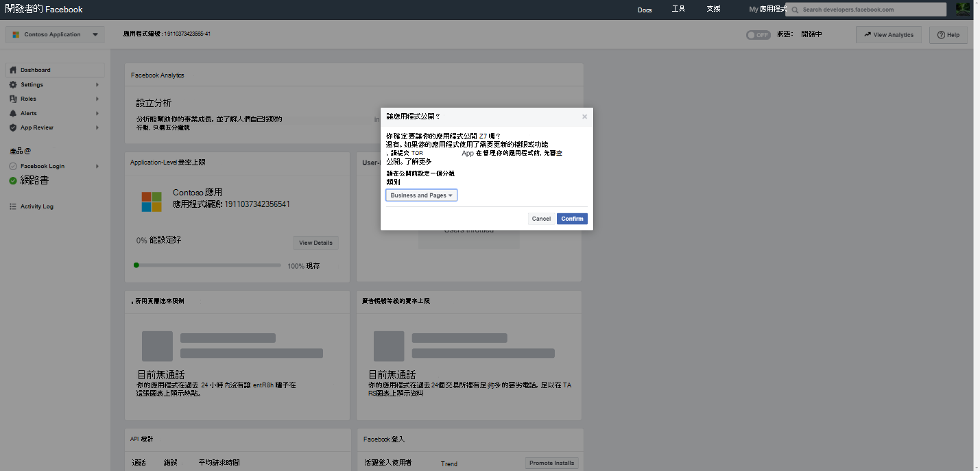Screen dimensions: 980x471
Task: Click the Cancel button in dialog
Action: 541,219
